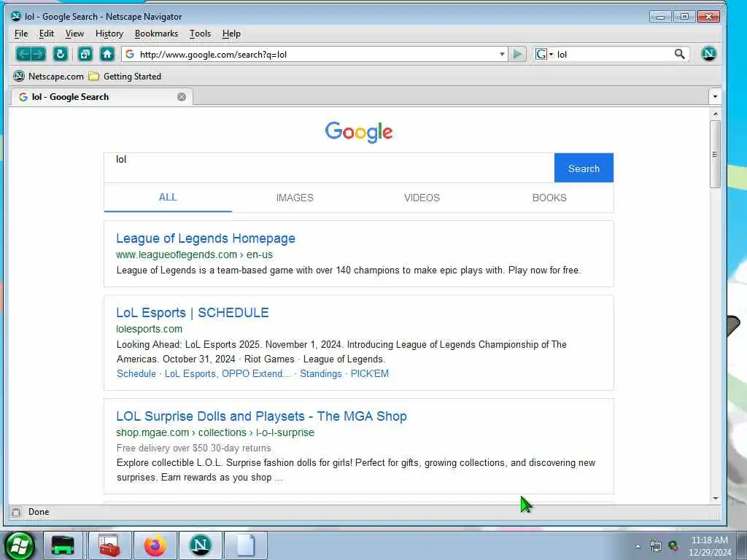
Task: Open League of Legends Homepage result
Action: 206,238
